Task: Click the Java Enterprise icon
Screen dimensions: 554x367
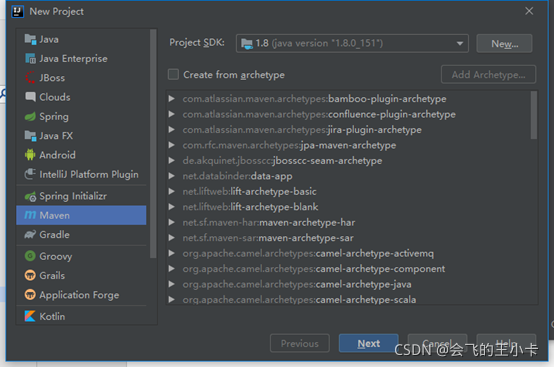Action: coord(30,59)
